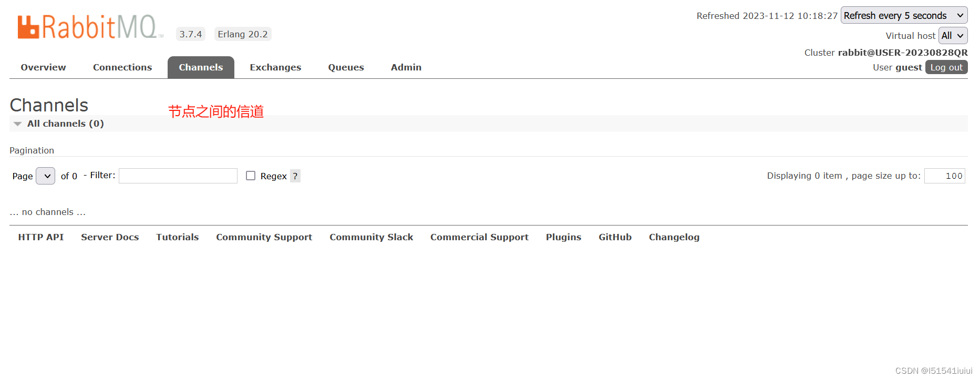Image resolution: width=980 pixels, height=379 pixels.
Task: Click the page size input field
Action: click(945, 176)
